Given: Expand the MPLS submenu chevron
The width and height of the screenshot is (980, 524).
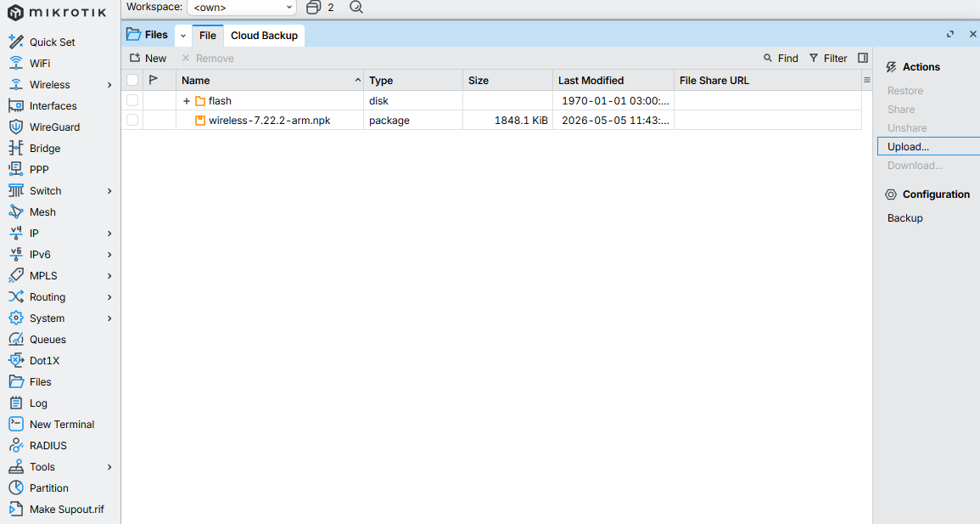Looking at the screenshot, I should click(109, 276).
